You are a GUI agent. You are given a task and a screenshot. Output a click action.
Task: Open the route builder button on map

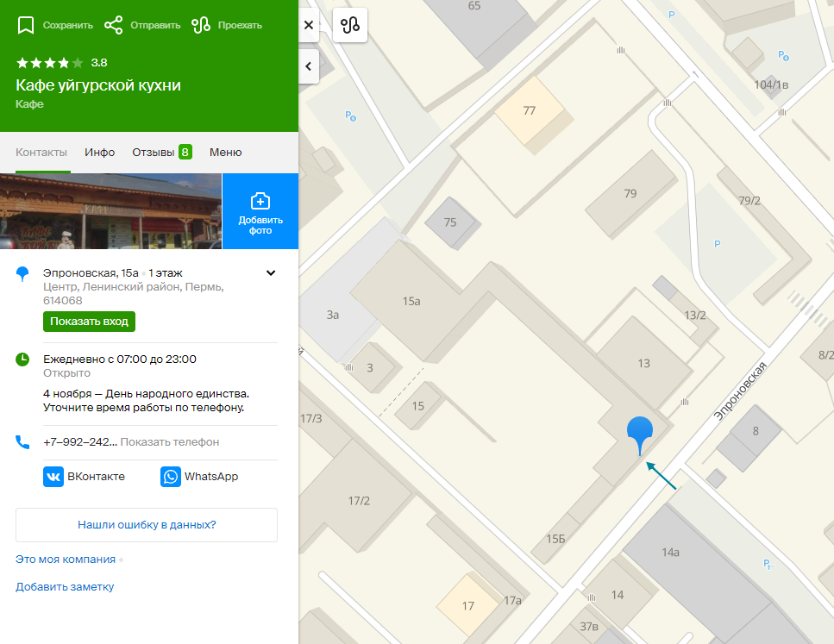tap(350, 24)
